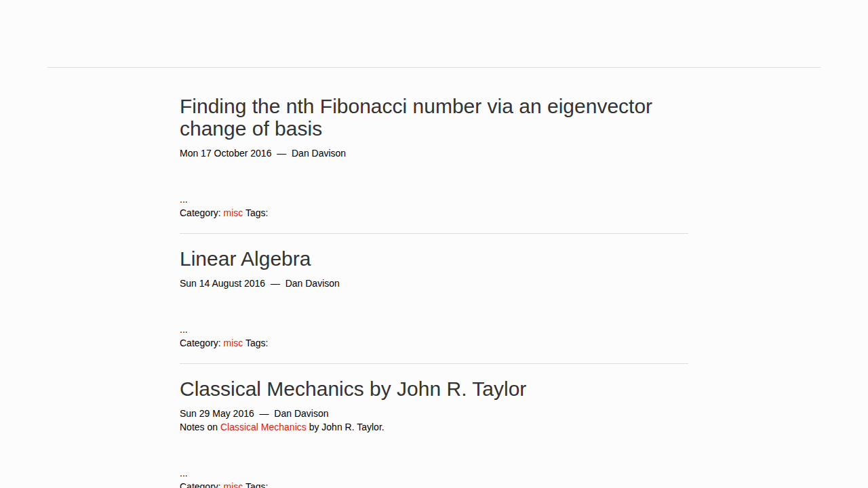
Task: Click the ellipsis below the Linear Algebra post
Action: point(184,331)
